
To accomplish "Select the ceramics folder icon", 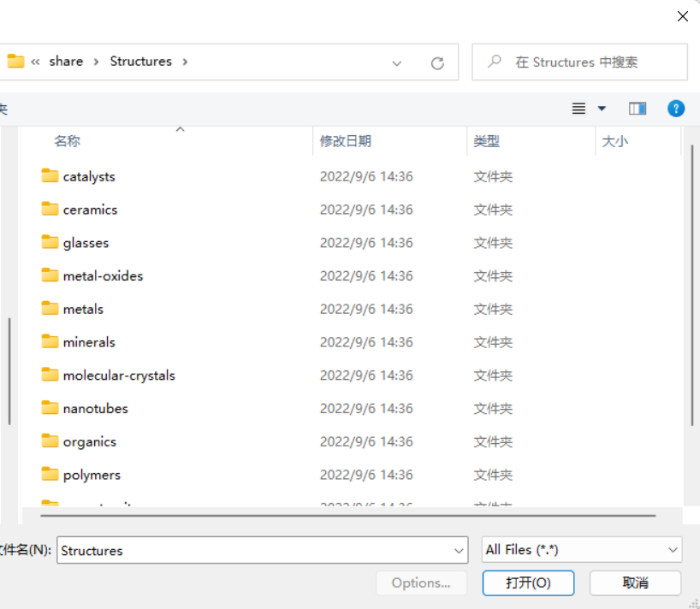I will point(50,209).
